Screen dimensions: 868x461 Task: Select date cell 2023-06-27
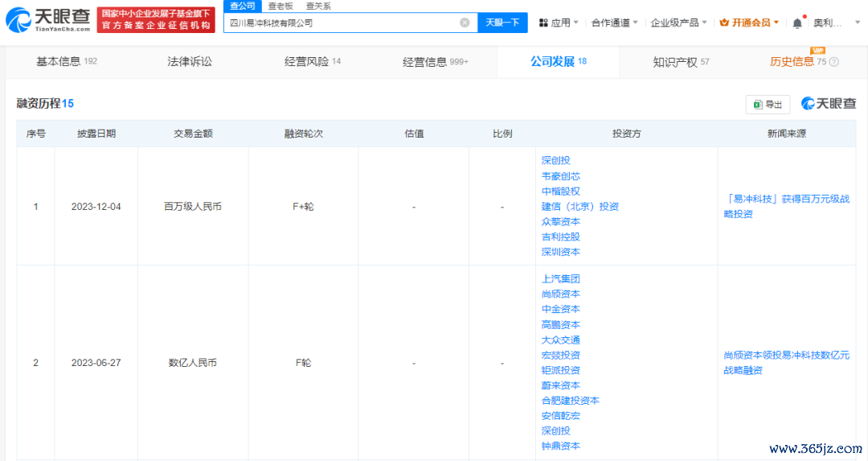(x=96, y=363)
